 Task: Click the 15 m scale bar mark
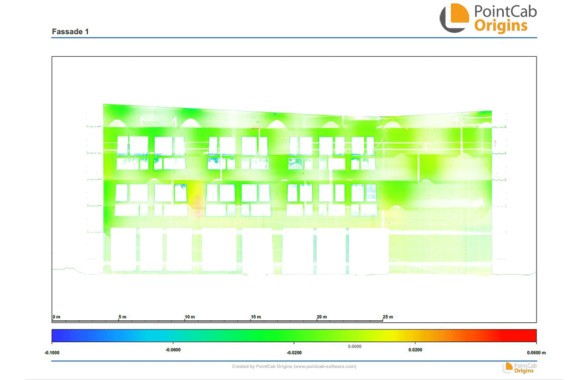[255, 317]
